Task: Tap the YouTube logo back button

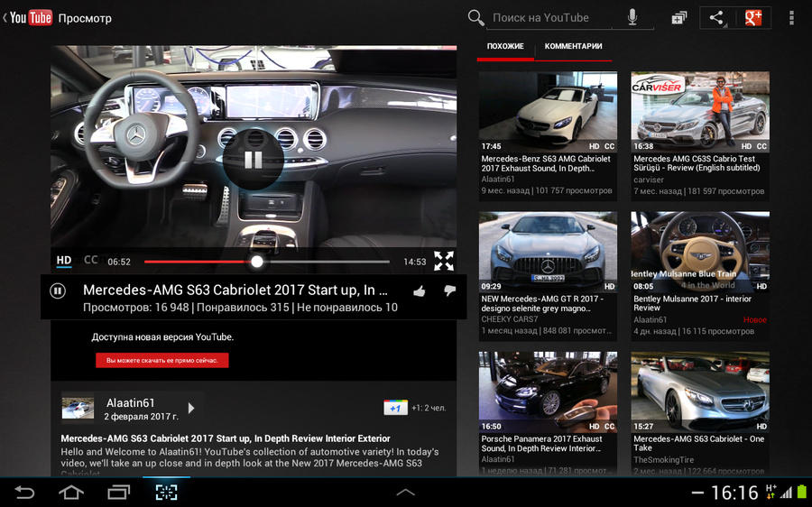Action: click(27, 18)
